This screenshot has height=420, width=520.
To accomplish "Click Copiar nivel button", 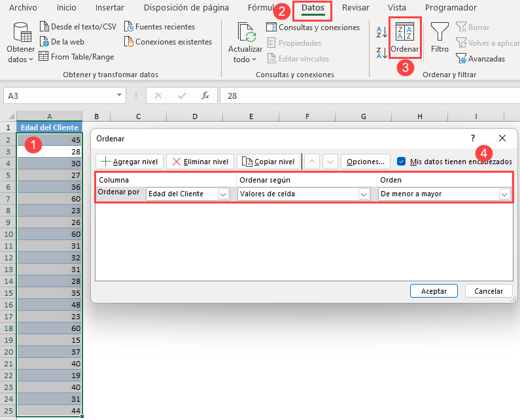I will click(x=268, y=162).
